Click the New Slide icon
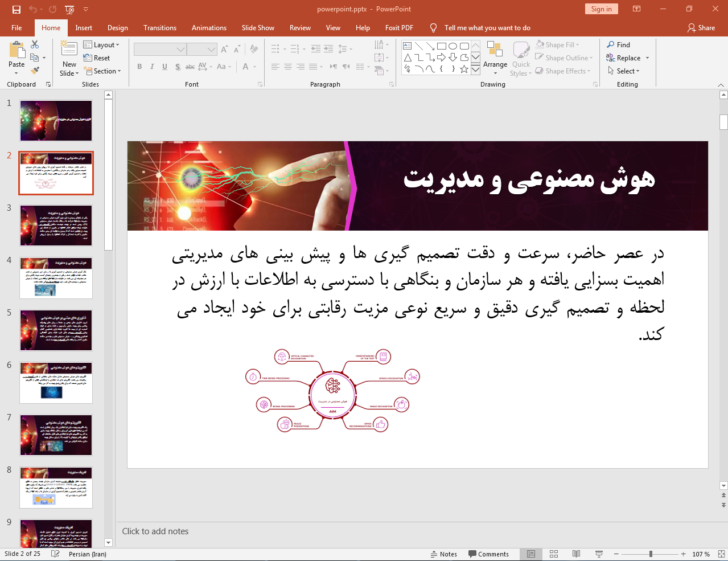 click(x=69, y=49)
